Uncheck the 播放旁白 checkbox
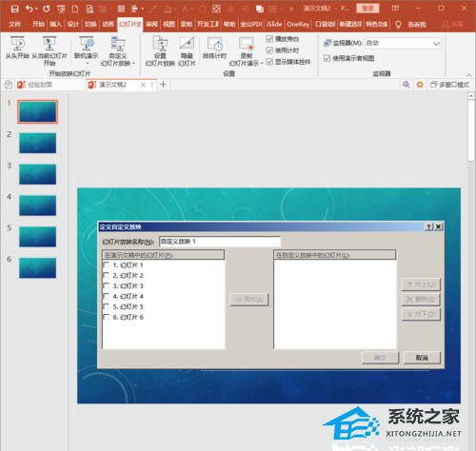This screenshot has width=476, height=451. (269, 39)
